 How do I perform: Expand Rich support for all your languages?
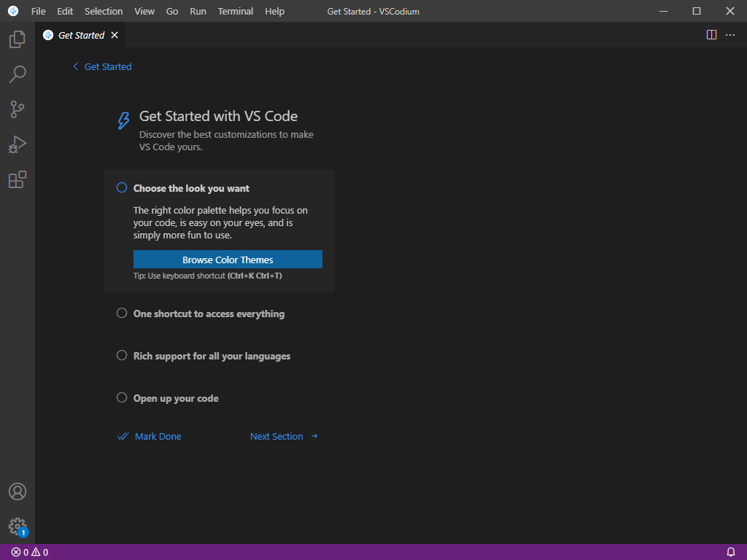pyautogui.click(x=212, y=356)
